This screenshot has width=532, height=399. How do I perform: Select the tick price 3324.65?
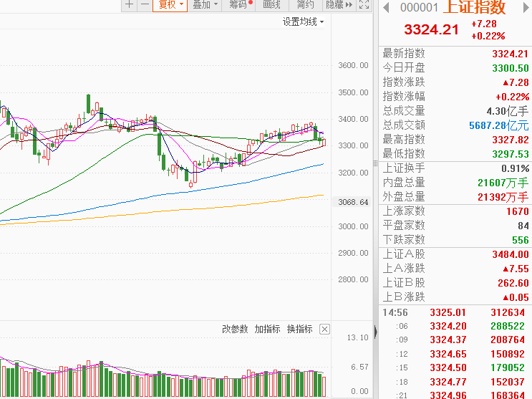click(448, 354)
